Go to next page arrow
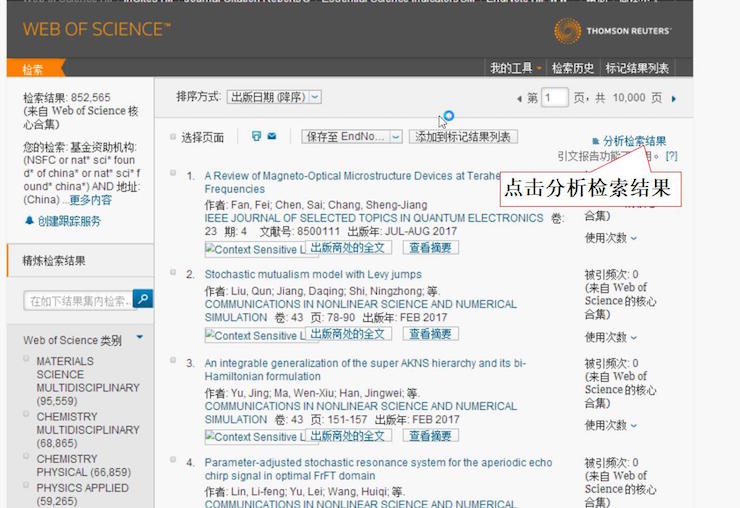Image resolution: width=740 pixels, height=508 pixels. point(674,98)
